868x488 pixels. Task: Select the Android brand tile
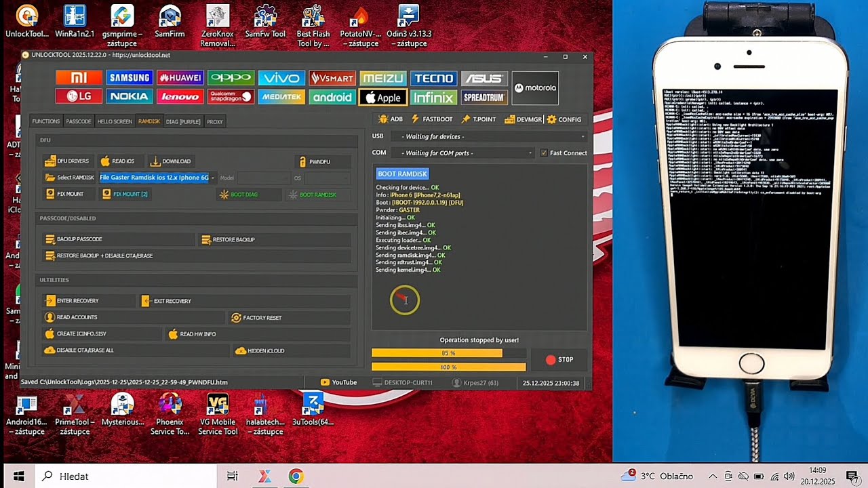point(332,97)
